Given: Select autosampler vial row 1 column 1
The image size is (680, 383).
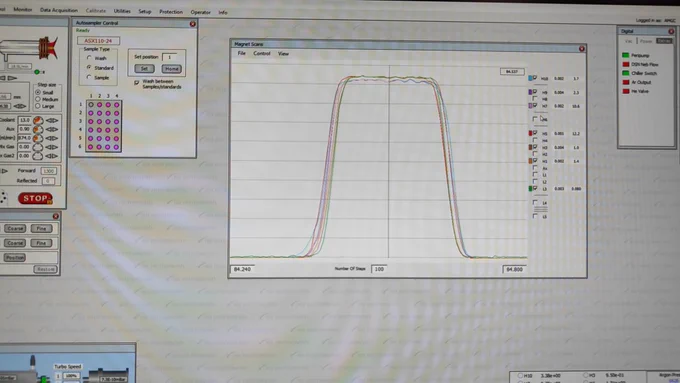Looking at the screenshot, I should [x=91, y=105].
